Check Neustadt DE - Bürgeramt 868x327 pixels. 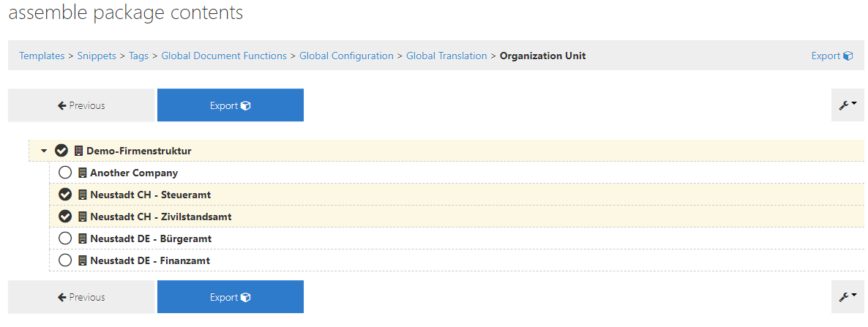tap(65, 238)
